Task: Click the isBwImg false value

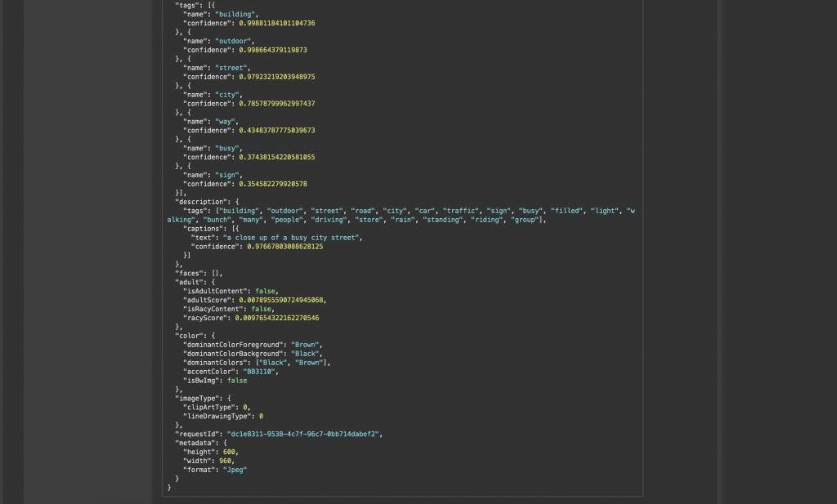Action: point(237,381)
